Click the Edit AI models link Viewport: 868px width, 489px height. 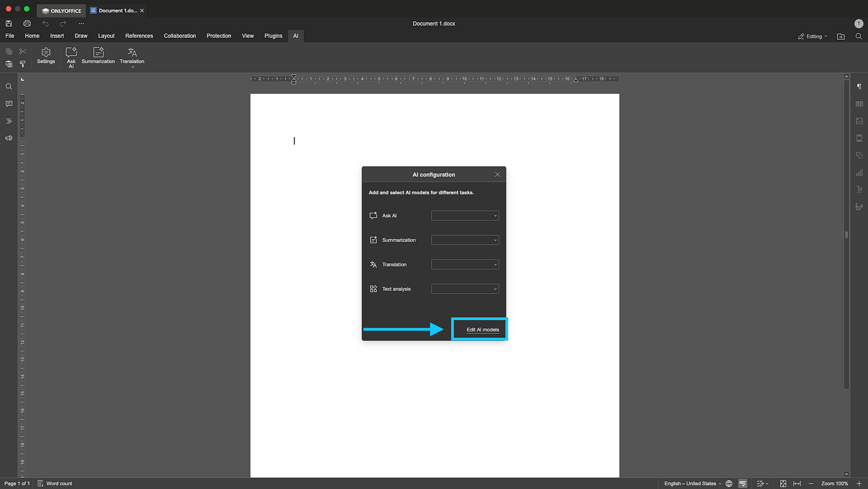[483, 330]
